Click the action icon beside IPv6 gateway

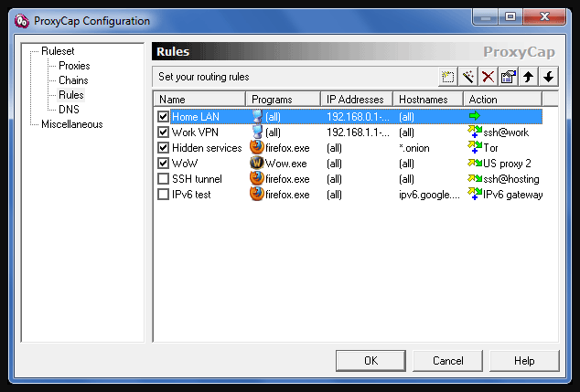pyautogui.click(x=475, y=194)
